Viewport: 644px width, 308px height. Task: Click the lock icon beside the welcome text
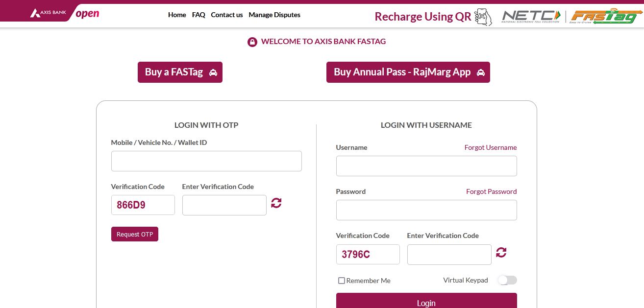(x=252, y=42)
